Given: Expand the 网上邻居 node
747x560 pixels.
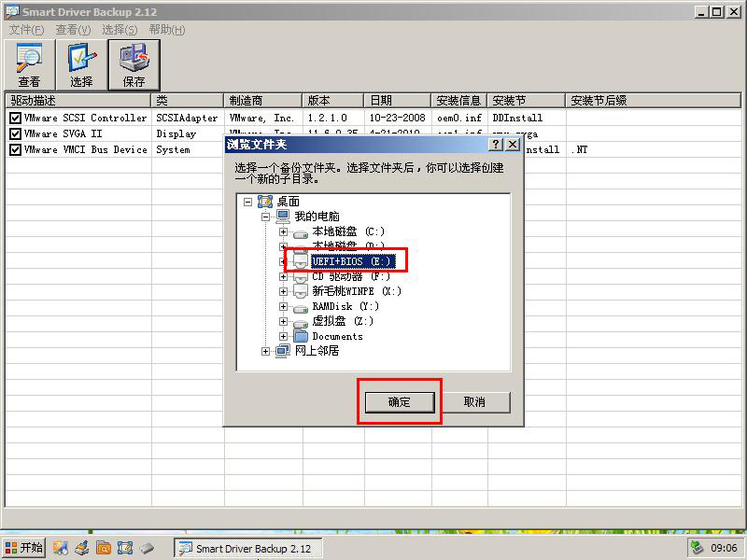Looking at the screenshot, I should click(x=266, y=352).
